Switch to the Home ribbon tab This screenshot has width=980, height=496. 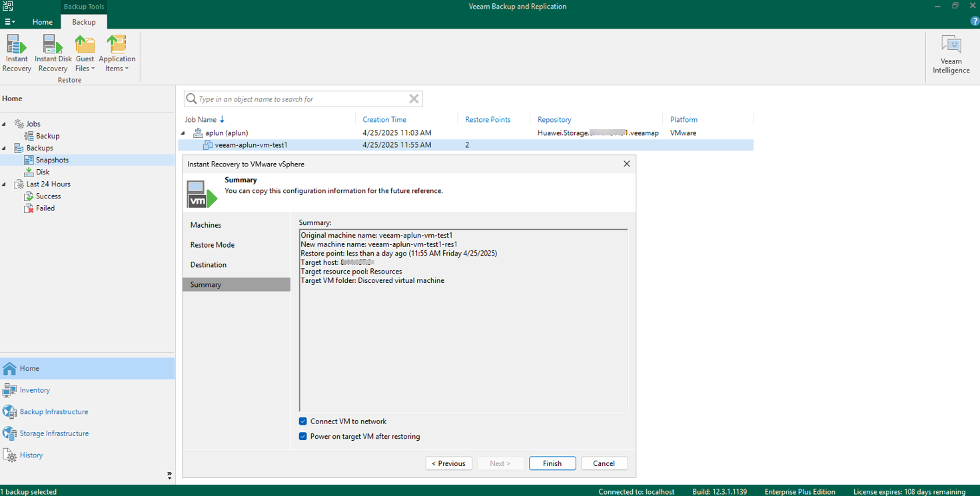point(42,22)
